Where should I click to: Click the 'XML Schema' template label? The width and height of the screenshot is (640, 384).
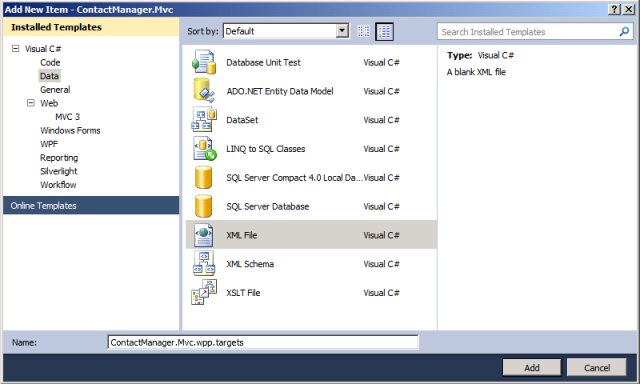click(x=250, y=264)
